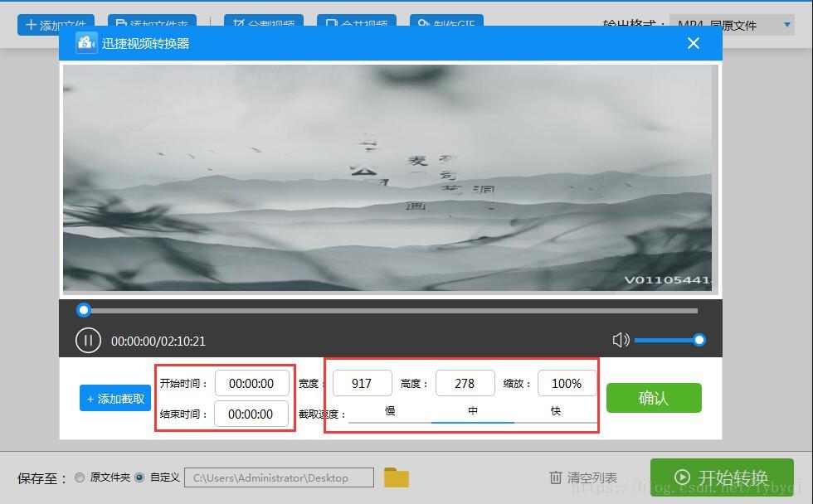Click the 添加文件 button in the main window
This screenshot has height=504, width=813.
pos(56,25)
